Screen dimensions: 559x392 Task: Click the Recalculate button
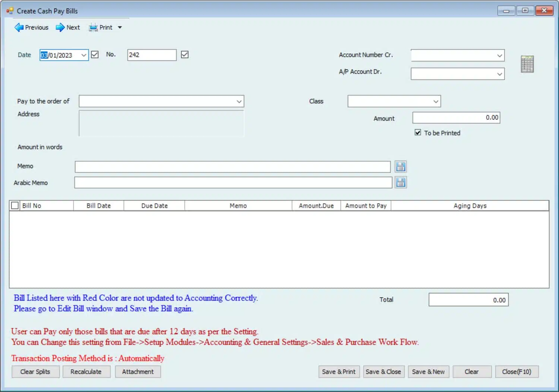point(86,372)
